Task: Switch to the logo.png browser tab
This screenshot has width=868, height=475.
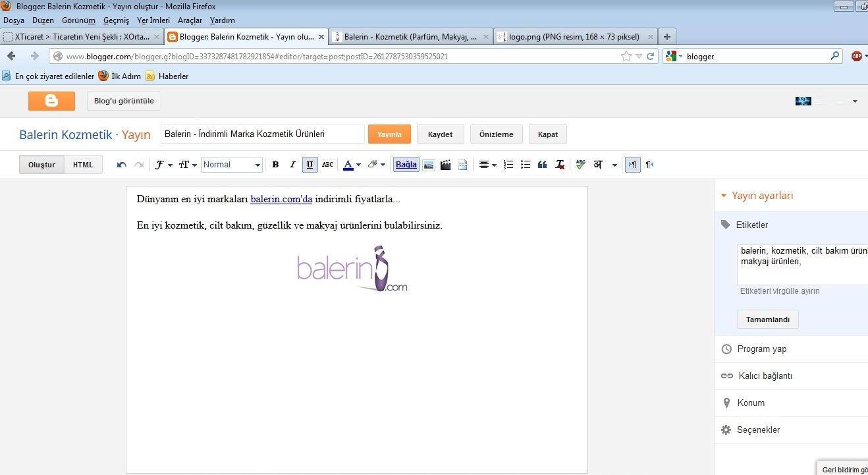Action: coord(576,37)
